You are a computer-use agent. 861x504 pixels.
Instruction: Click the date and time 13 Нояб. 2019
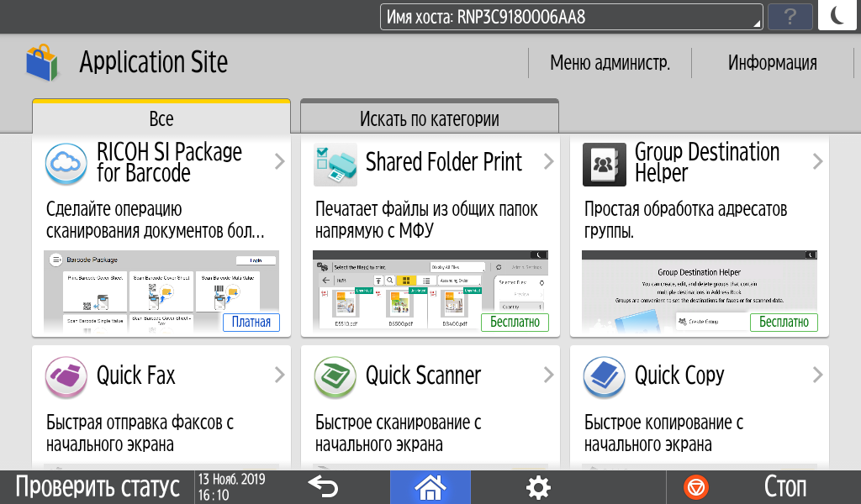[x=232, y=487]
